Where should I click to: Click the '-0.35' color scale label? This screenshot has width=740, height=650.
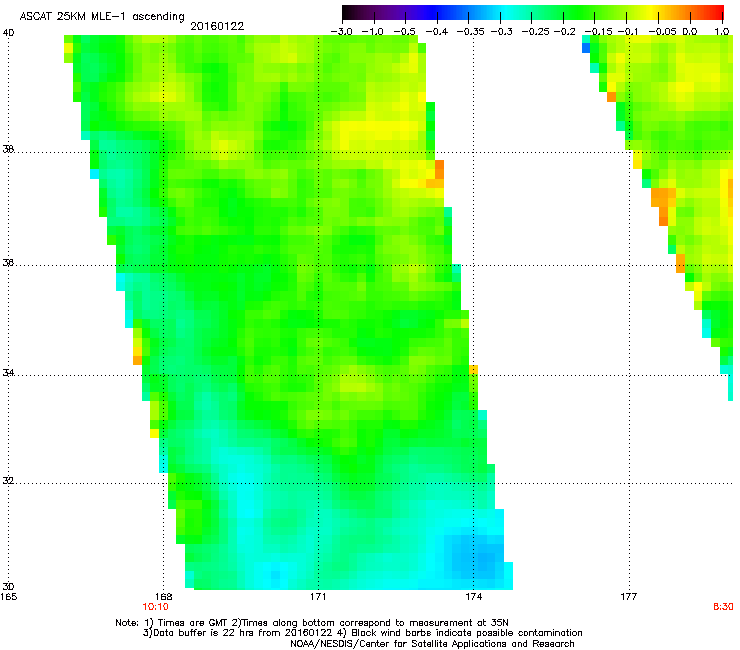[469, 32]
